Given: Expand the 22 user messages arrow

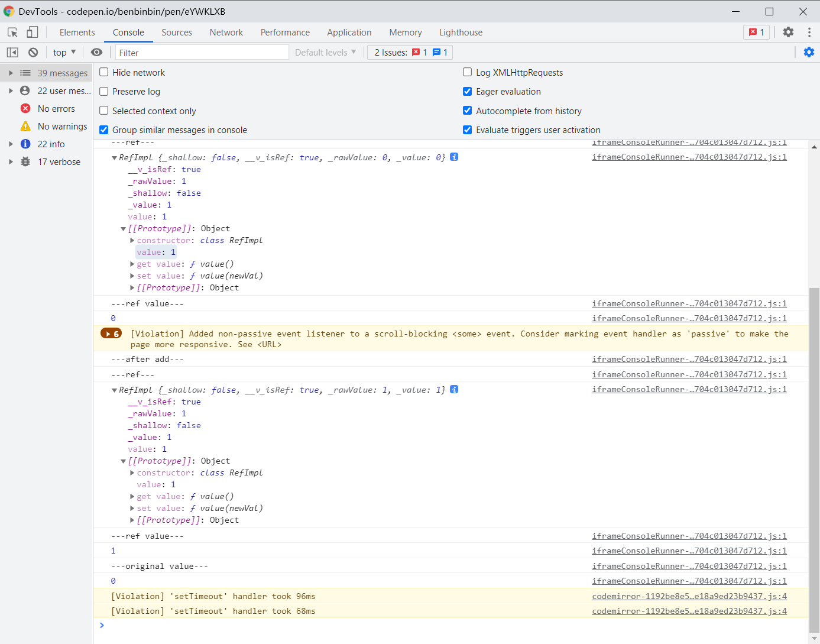Looking at the screenshot, I should [x=11, y=91].
